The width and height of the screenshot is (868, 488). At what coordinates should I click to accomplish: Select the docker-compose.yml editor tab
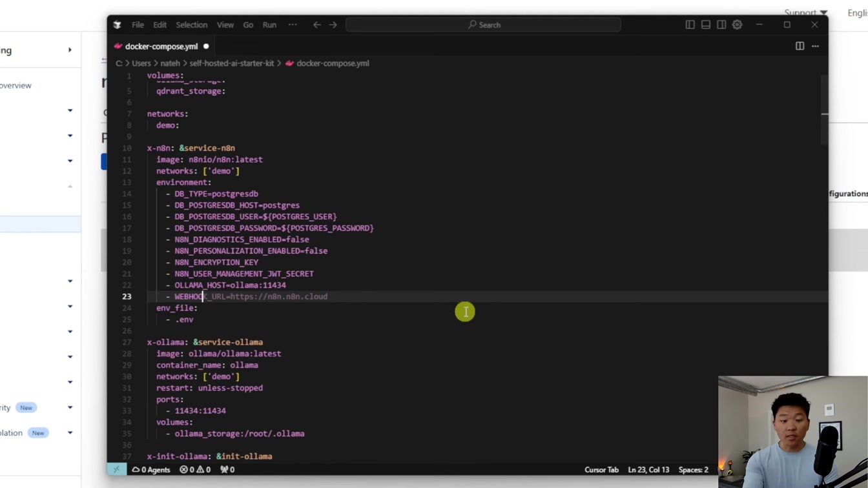161,46
